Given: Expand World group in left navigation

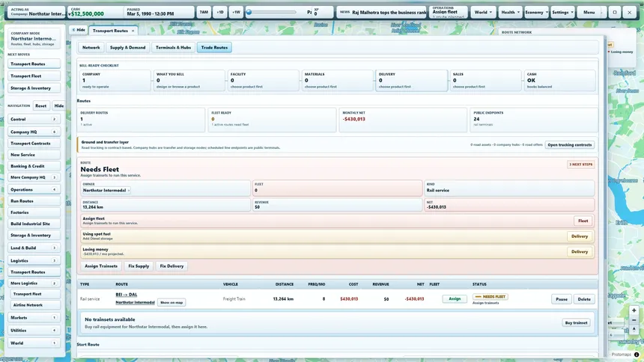Looking at the screenshot, I should click(34, 343).
